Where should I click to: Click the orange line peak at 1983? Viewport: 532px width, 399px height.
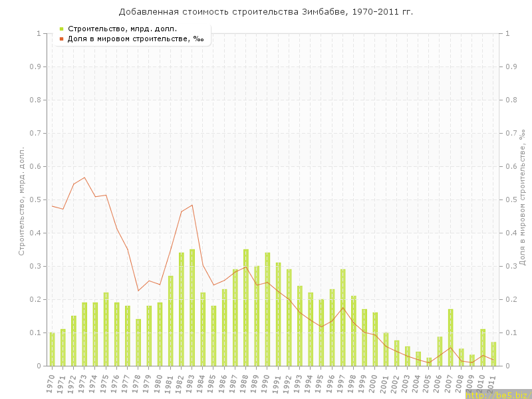(192, 205)
